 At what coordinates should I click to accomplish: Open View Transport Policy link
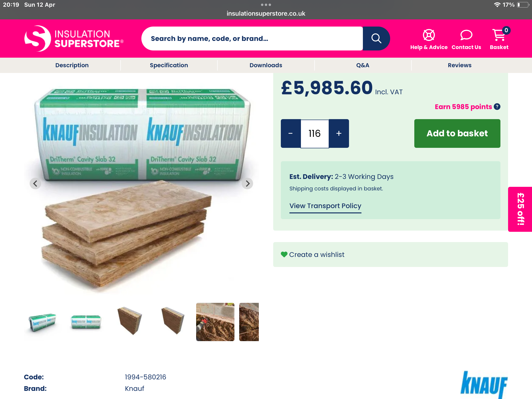click(x=325, y=206)
